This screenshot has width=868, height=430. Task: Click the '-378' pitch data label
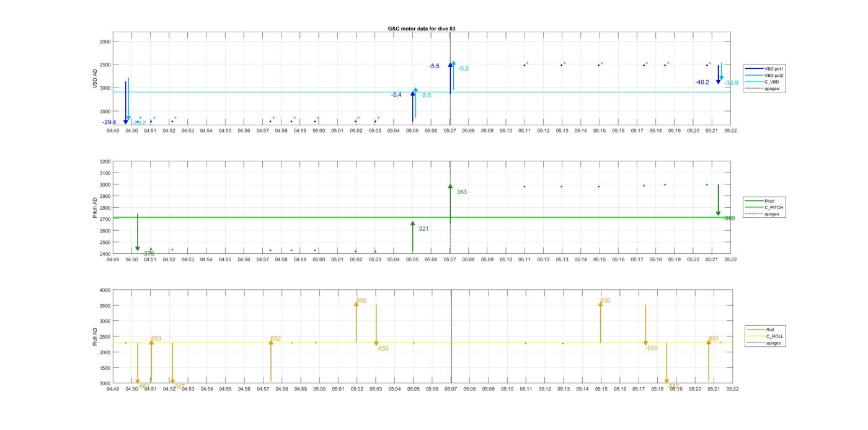[148, 253]
